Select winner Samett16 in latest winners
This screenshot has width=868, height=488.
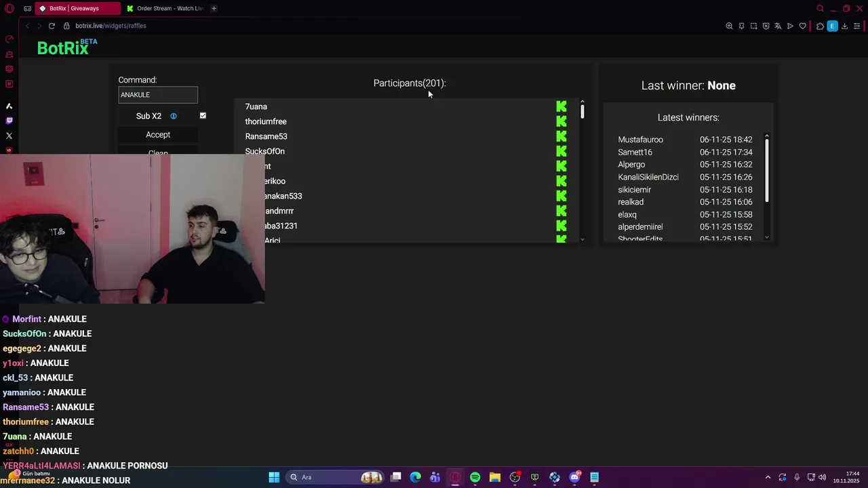click(635, 152)
